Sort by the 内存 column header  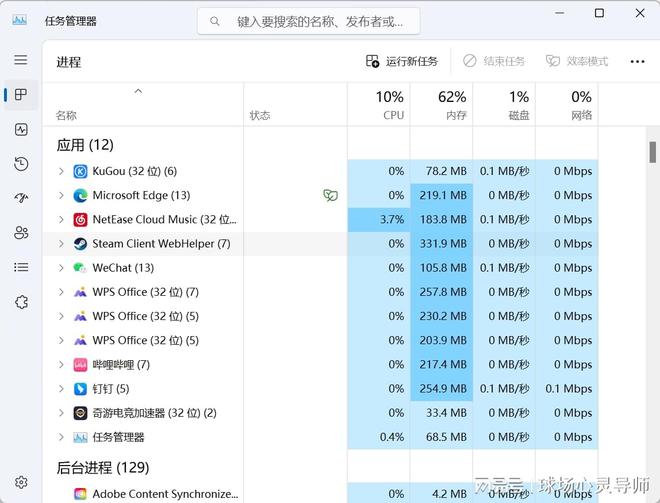pos(442,104)
